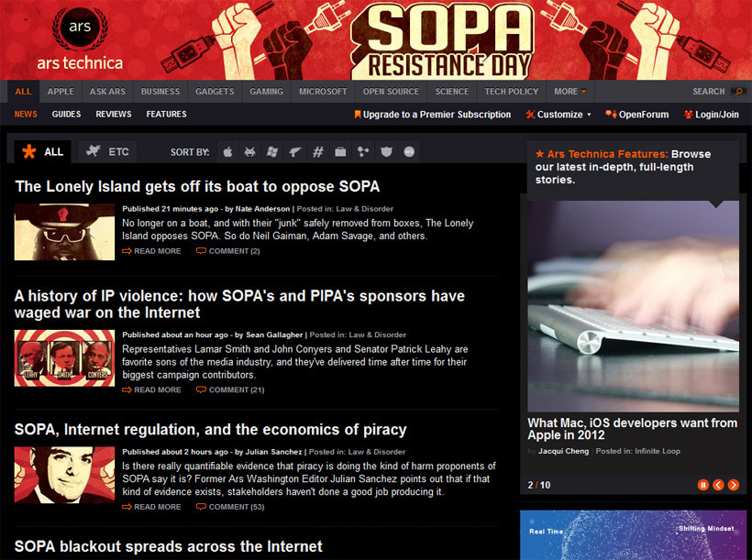Sort by the space invader gaming icon
The width and height of the screenshot is (752, 560).
[x=249, y=152]
